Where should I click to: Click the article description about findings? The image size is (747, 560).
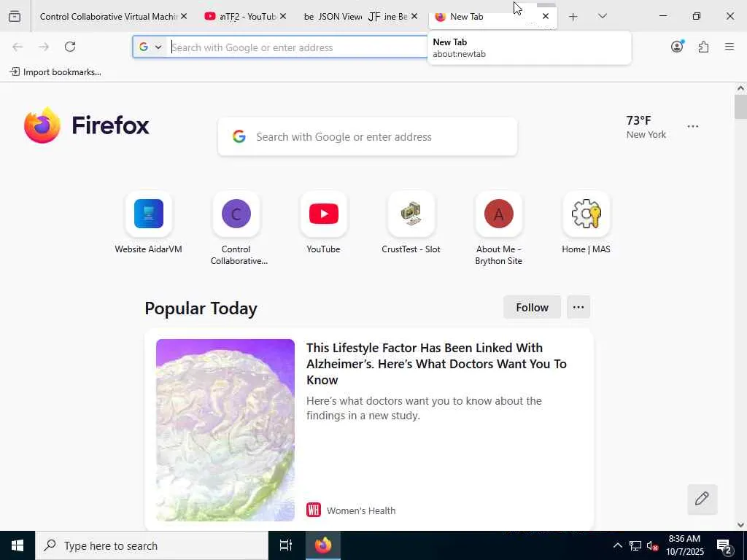pos(424,408)
